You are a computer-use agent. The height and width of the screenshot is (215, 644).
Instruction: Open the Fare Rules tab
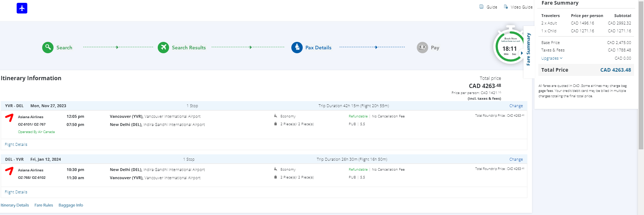pos(44,205)
